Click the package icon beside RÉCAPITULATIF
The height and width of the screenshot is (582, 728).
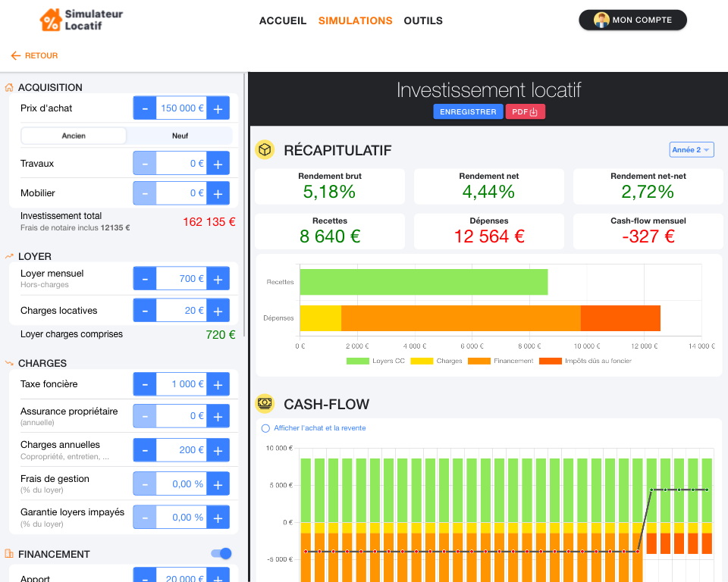click(264, 150)
